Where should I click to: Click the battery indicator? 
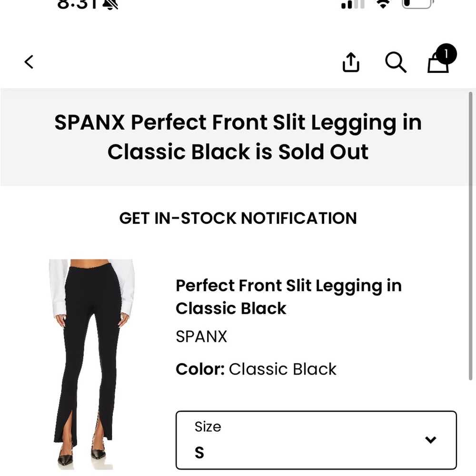[x=416, y=4]
